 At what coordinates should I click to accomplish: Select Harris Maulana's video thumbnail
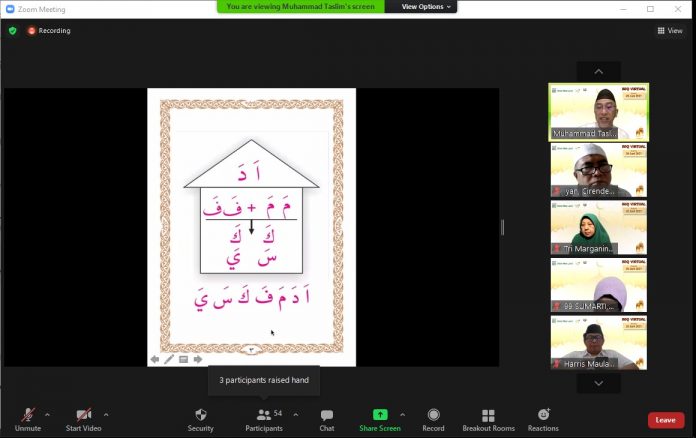tap(598, 343)
